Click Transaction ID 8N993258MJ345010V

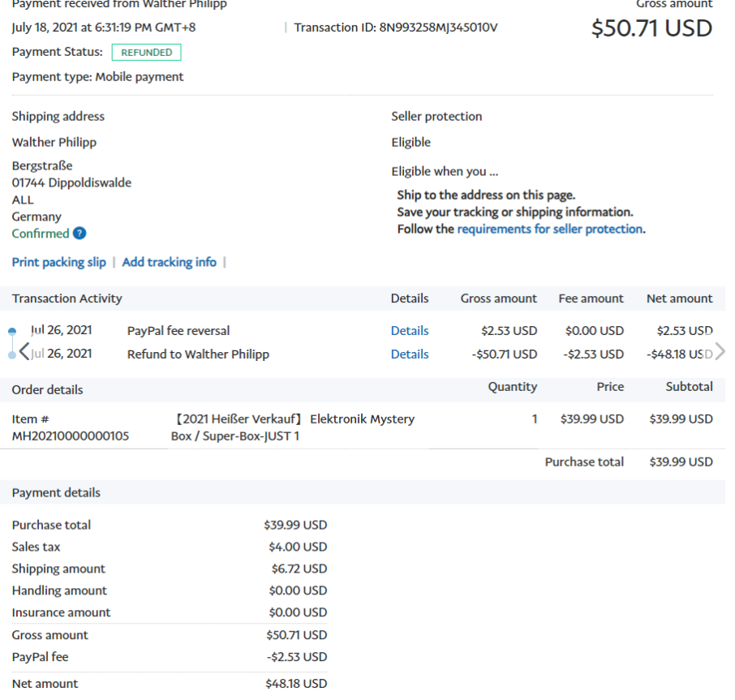click(396, 28)
